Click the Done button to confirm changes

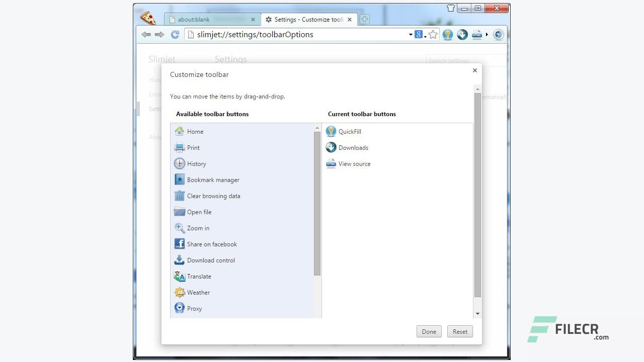(429, 331)
